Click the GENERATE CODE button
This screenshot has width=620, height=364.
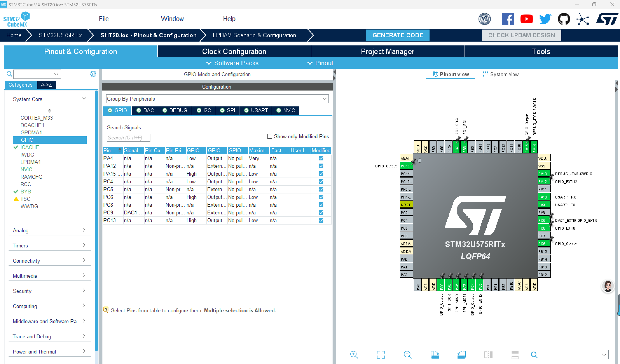point(398,35)
